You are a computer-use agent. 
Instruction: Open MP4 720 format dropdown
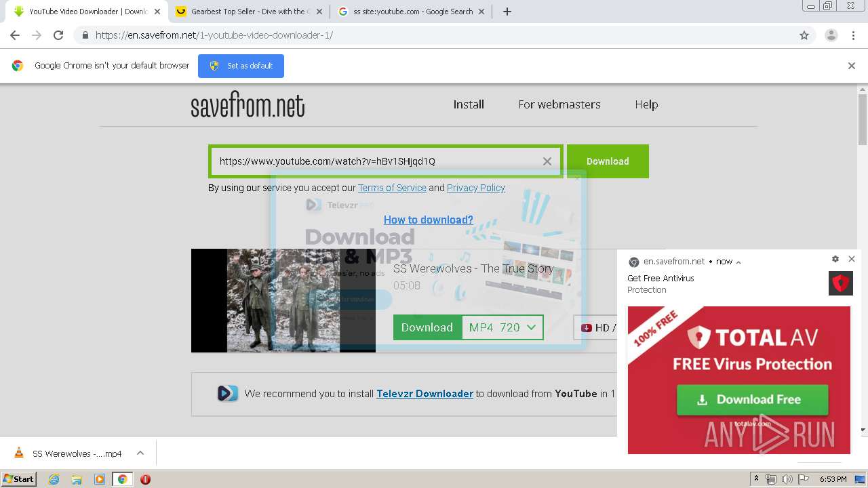click(502, 327)
